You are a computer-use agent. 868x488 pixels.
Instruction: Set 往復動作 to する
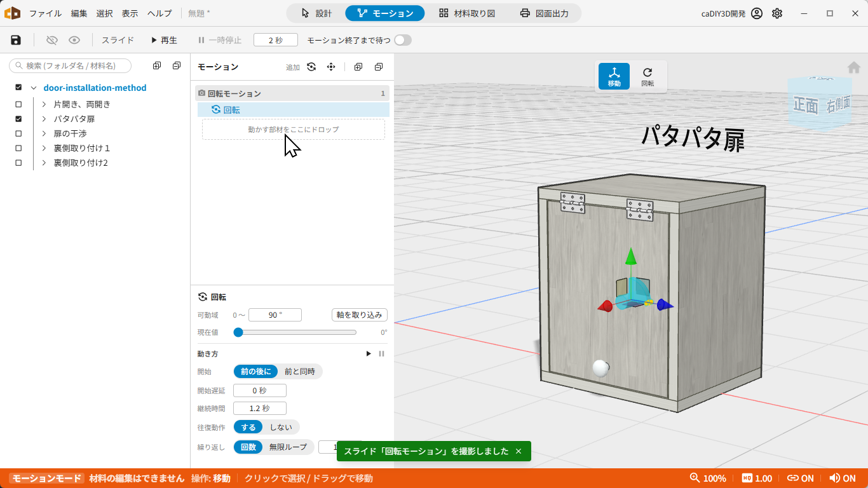pyautogui.click(x=248, y=428)
